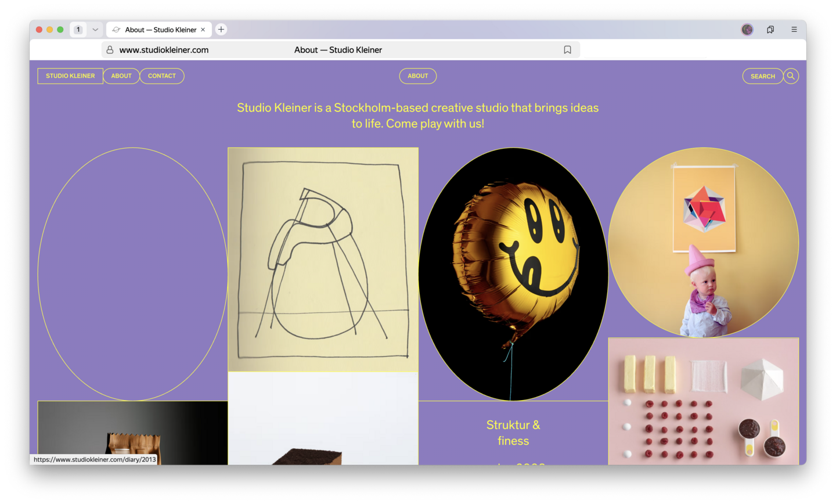
Task: Click the SEARCH pill button
Action: pyautogui.click(x=763, y=76)
